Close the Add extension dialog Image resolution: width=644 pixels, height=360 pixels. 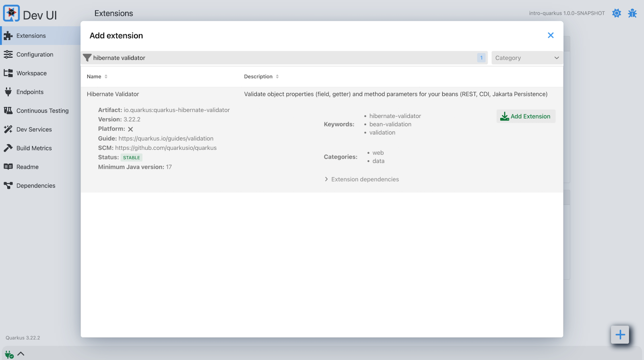pyautogui.click(x=551, y=35)
